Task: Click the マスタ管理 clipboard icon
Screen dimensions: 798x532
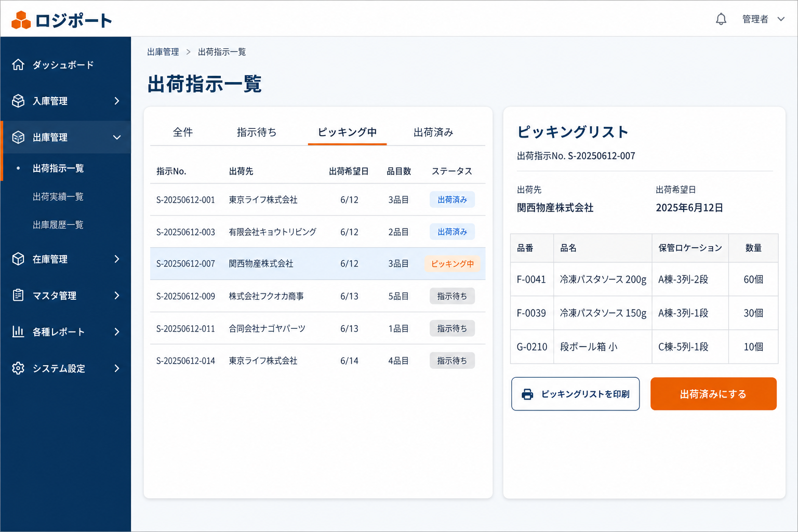Action: pyautogui.click(x=18, y=295)
